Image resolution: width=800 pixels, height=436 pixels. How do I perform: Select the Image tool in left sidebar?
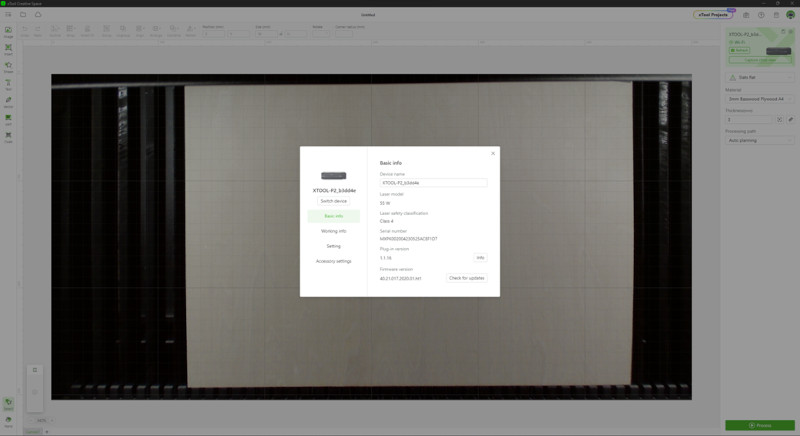coord(8,32)
